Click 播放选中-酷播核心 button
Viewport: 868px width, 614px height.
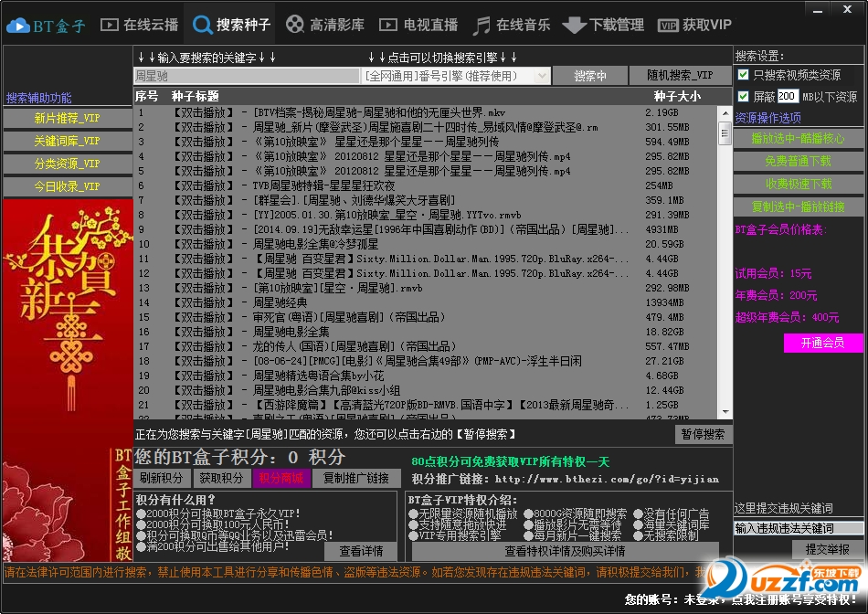(799, 138)
